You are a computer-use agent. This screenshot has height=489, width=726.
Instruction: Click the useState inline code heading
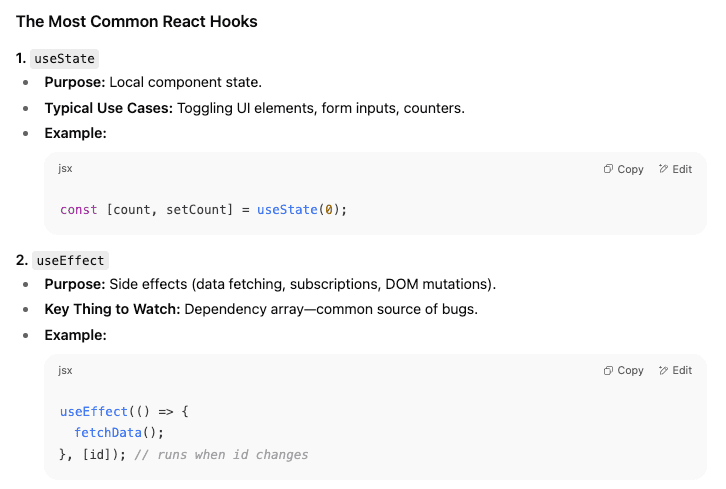tap(65, 59)
